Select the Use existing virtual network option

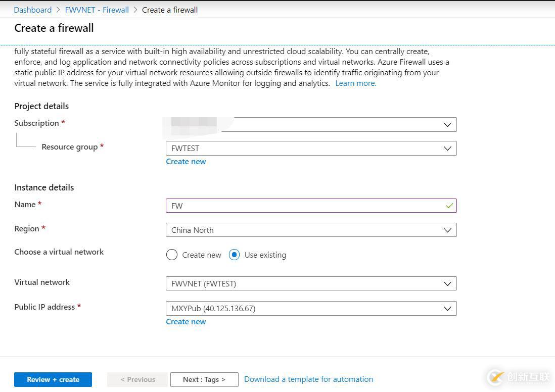coord(234,255)
